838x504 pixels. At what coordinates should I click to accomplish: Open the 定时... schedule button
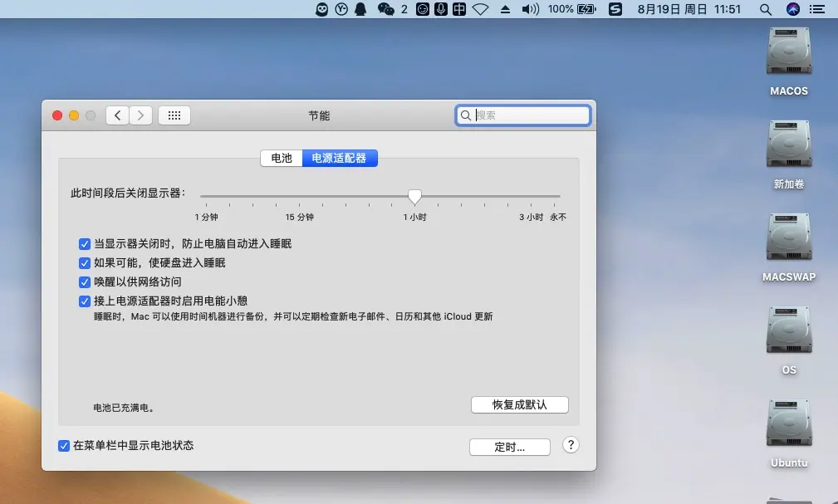(x=509, y=447)
